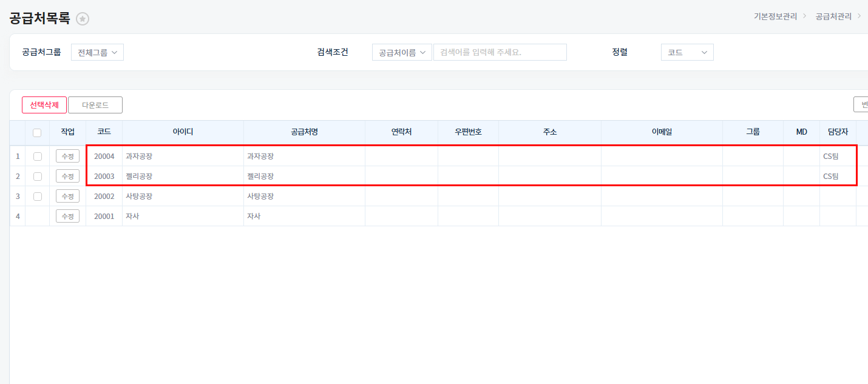868x384 pixels.
Task: Click the 담당자 column header
Action: click(838, 132)
